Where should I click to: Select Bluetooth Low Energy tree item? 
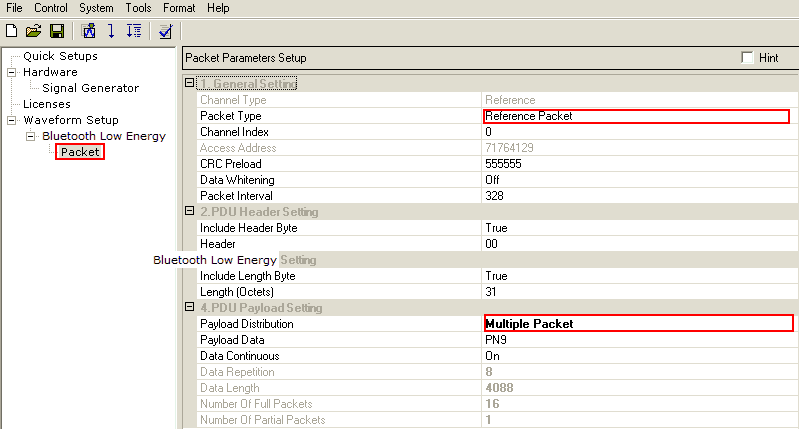tap(104, 136)
